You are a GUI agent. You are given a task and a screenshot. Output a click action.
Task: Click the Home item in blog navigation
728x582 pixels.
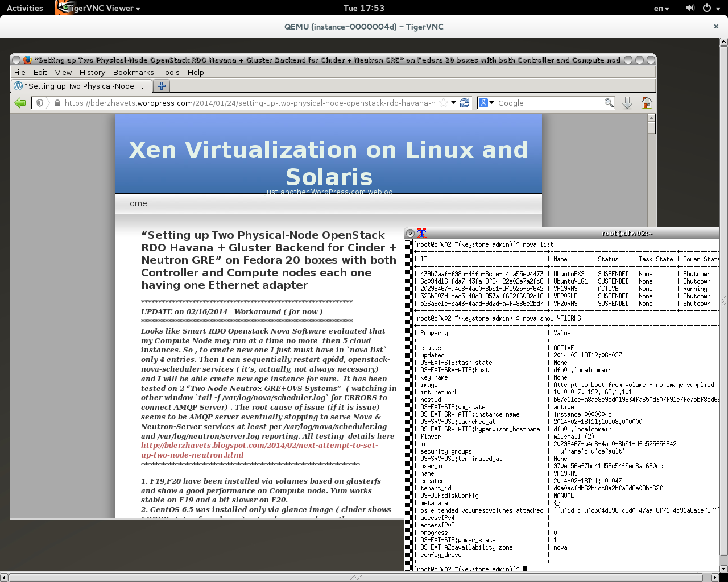pos(135,203)
